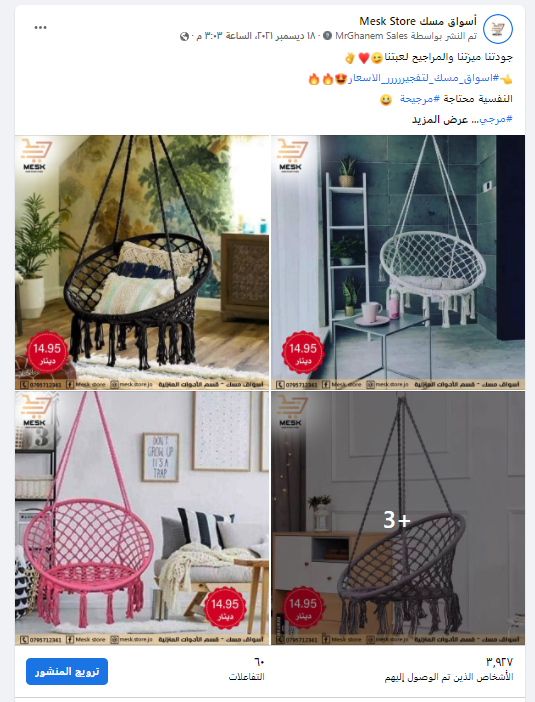The height and width of the screenshot is (702, 535).
Task: Click the #مرجي hashtag
Action: pyautogui.click(x=496, y=120)
